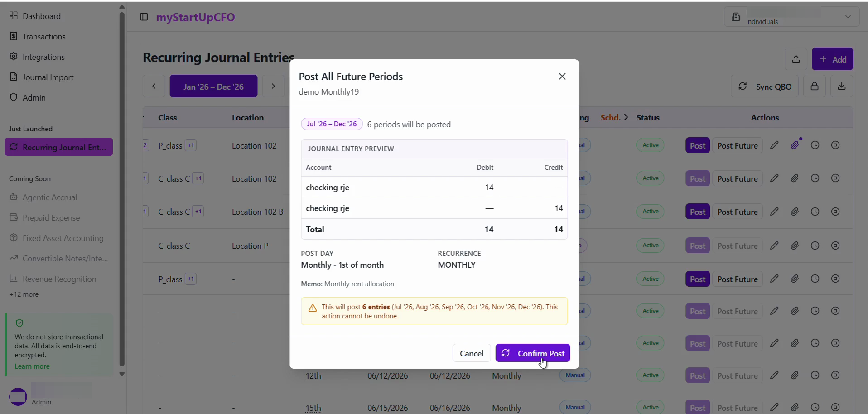Click the sidebar scrollbar up arrow
Image resolution: width=868 pixels, height=414 pixels.
[122, 7]
